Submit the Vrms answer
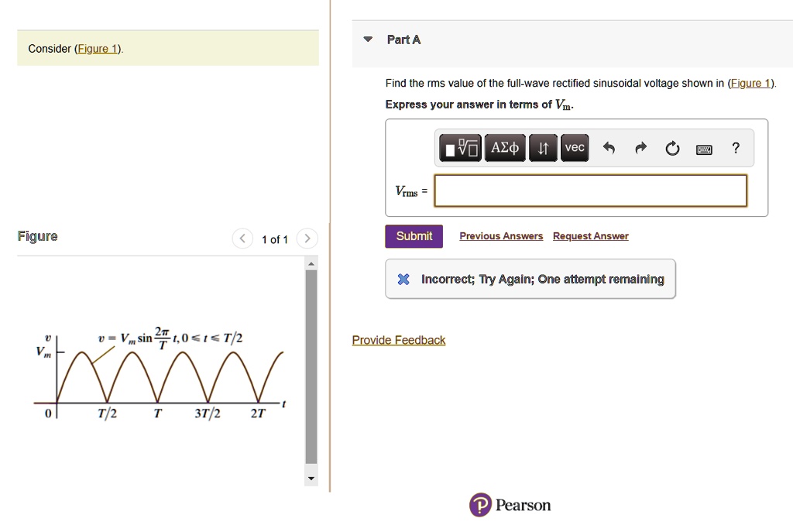The width and height of the screenshot is (793, 532). pyautogui.click(x=414, y=236)
